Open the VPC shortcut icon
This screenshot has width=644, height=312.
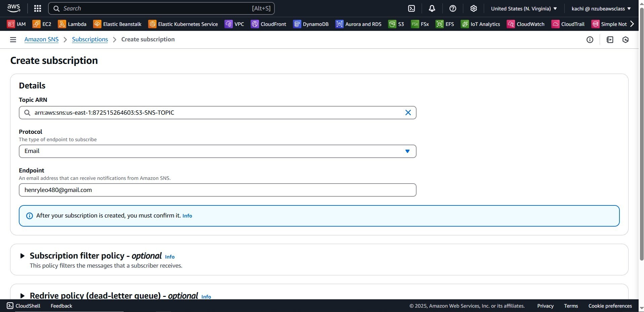click(228, 24)
